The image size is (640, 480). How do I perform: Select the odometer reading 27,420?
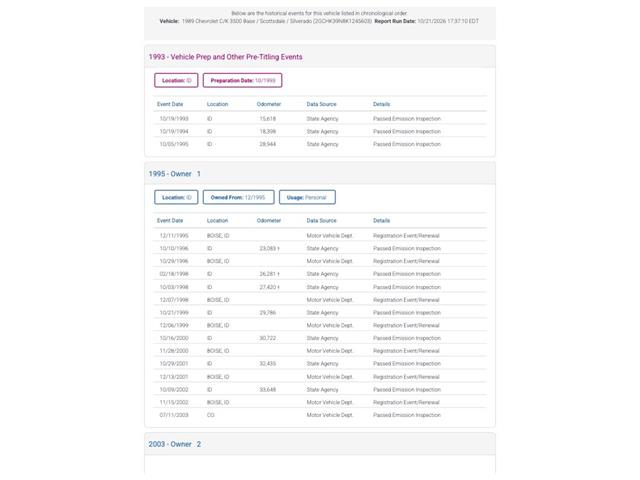point(268,287)
